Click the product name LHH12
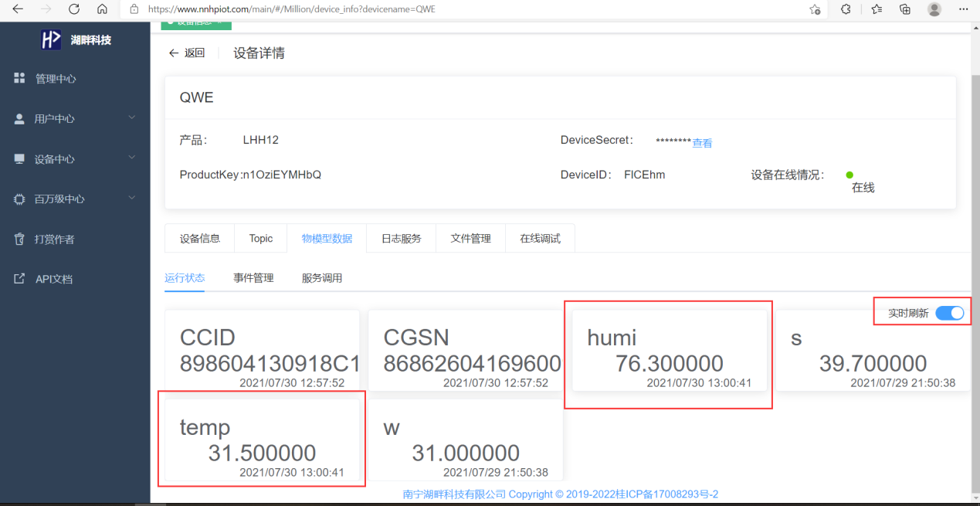Screen dimensions: 980x506 tap(260, 141)
